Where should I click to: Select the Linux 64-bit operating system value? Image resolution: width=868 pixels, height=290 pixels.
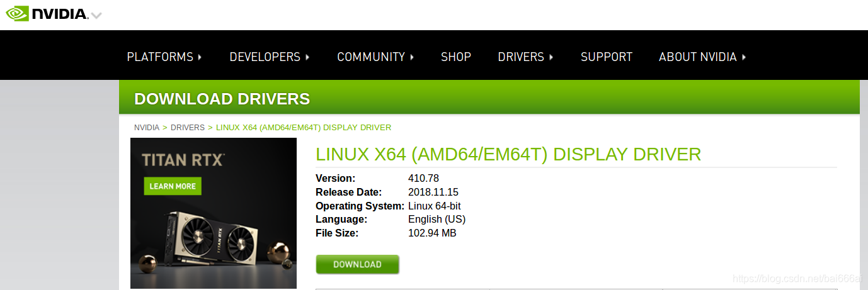(x=435, y=206)
